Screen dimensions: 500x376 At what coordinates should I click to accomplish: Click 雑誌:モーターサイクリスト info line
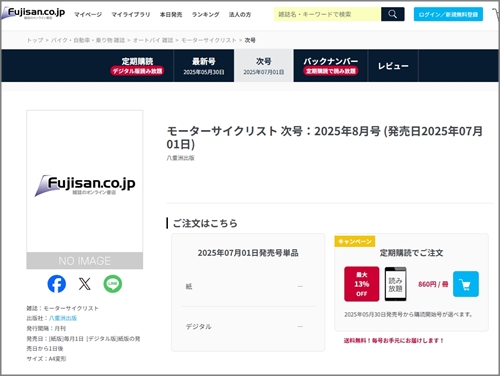[63, 308]
